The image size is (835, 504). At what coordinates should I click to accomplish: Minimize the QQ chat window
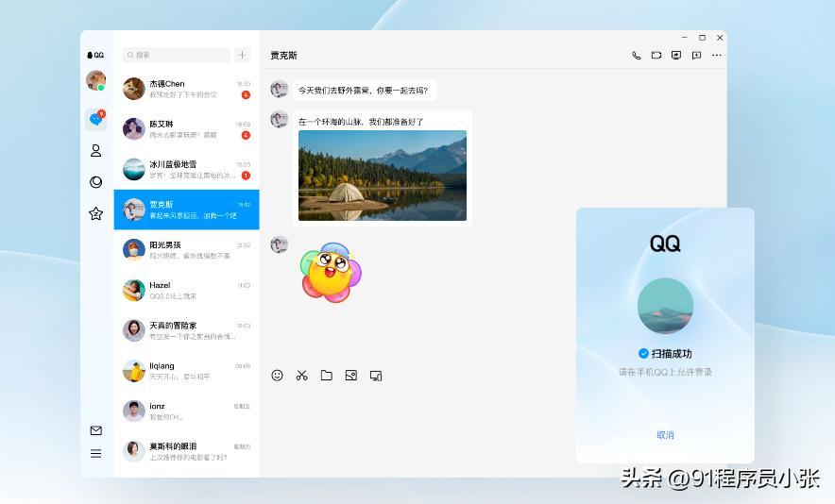pos(684,37)
